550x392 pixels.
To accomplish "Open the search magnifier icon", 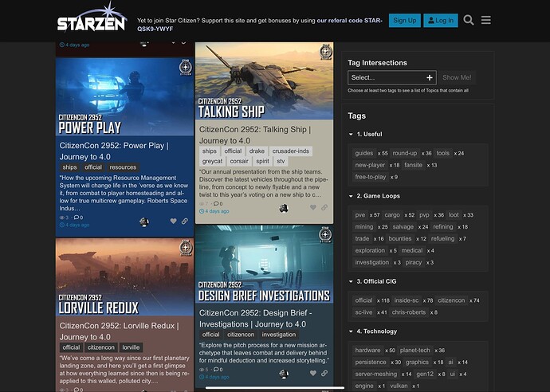I will [468, 20].
